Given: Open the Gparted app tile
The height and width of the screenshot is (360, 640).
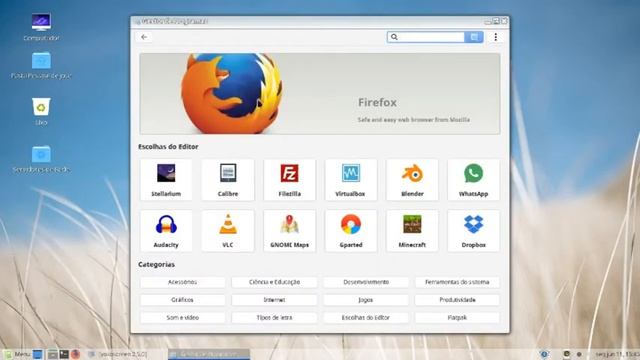Looking at the screenshot, I should coord(351,231).
